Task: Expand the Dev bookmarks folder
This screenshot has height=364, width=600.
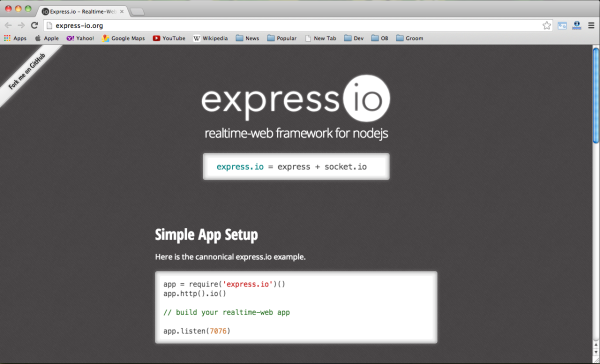Action: tap(354, 38)
